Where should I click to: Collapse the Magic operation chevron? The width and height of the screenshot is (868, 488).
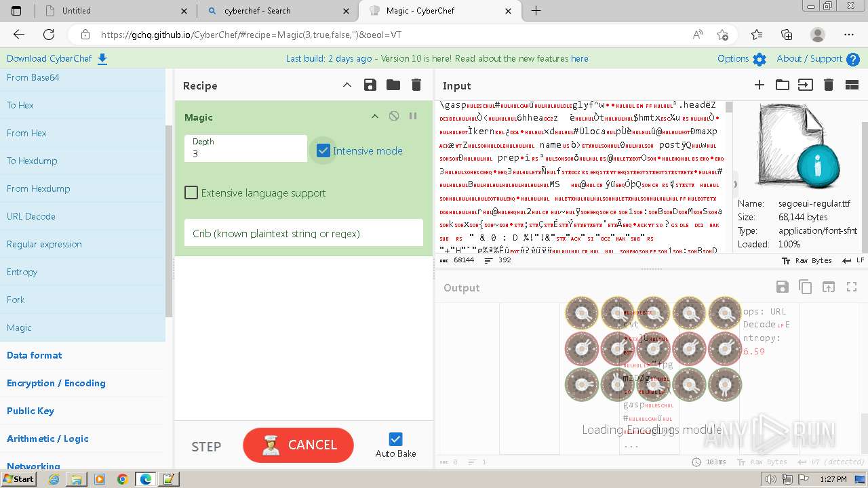pyautogui.click(x=374, y=117)
